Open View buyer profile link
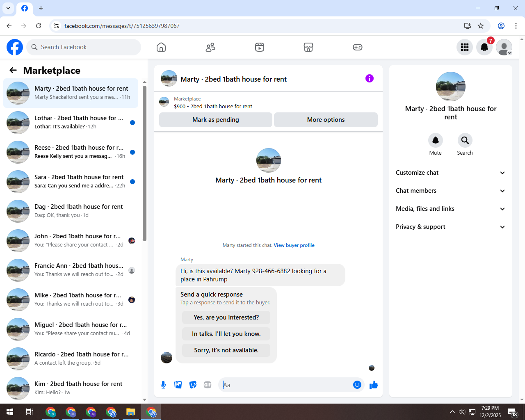 tap(294, 245)
